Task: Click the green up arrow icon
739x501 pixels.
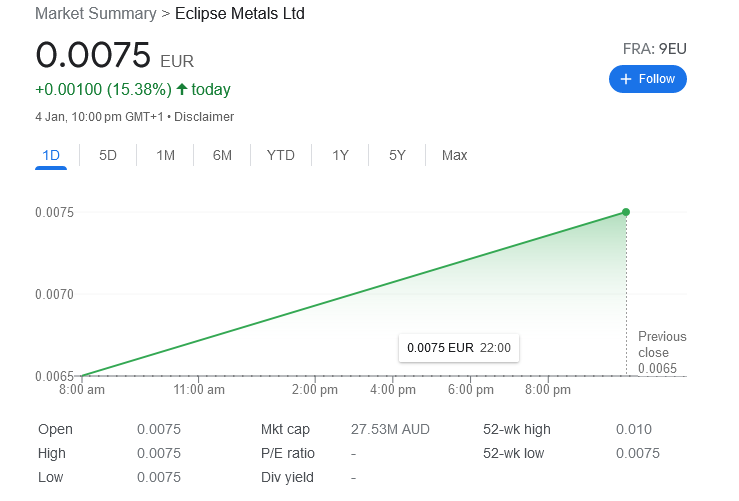Action: pyautogui.click(x=182, y=89)
